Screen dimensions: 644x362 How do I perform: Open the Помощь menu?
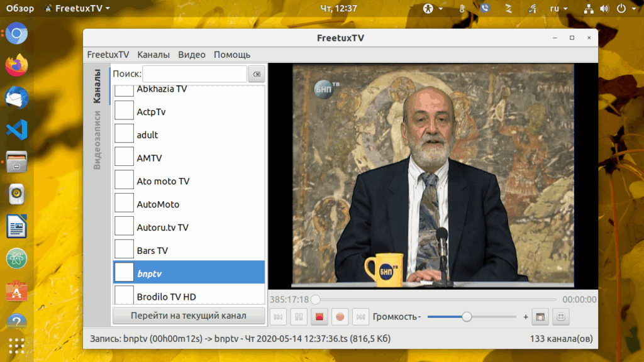[x=231, y=55]
